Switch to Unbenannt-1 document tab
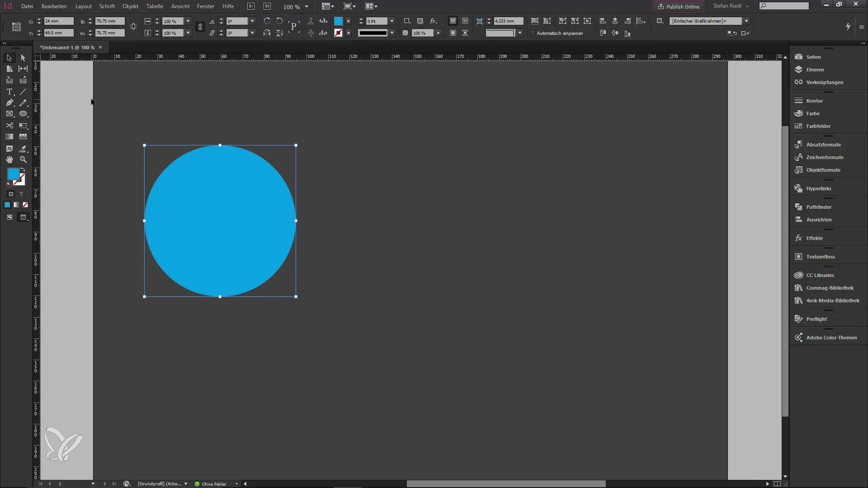This screenshot has height=488, width=868. (67, 47)
